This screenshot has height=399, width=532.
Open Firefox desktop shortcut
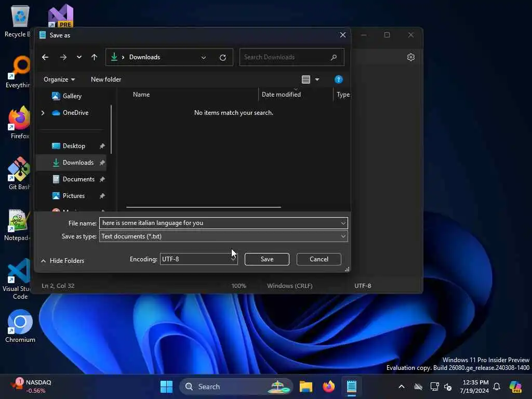19,123
